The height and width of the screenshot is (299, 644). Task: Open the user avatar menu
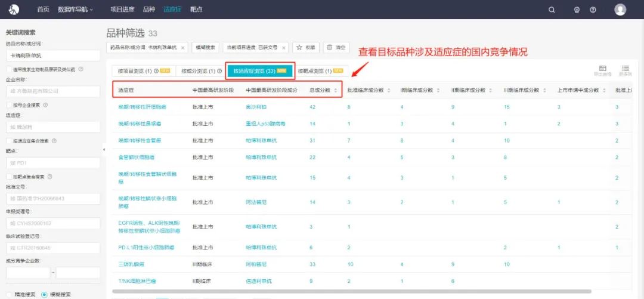(620, 10)
